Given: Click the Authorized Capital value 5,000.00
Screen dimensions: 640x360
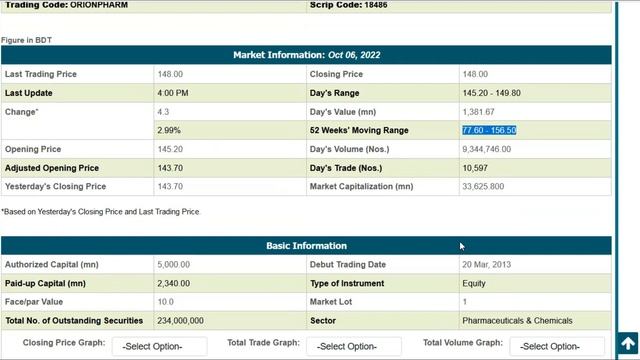Looking at the screenshot, I should coord(173,264).
